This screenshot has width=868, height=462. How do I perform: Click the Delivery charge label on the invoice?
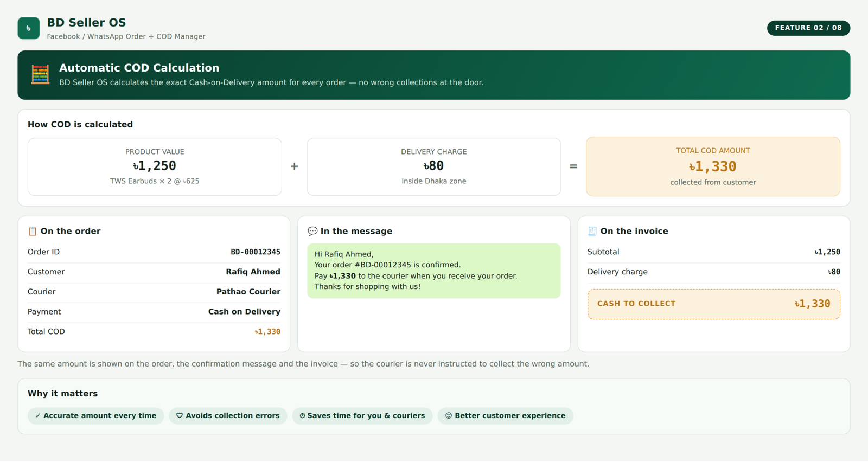(617, 272)
